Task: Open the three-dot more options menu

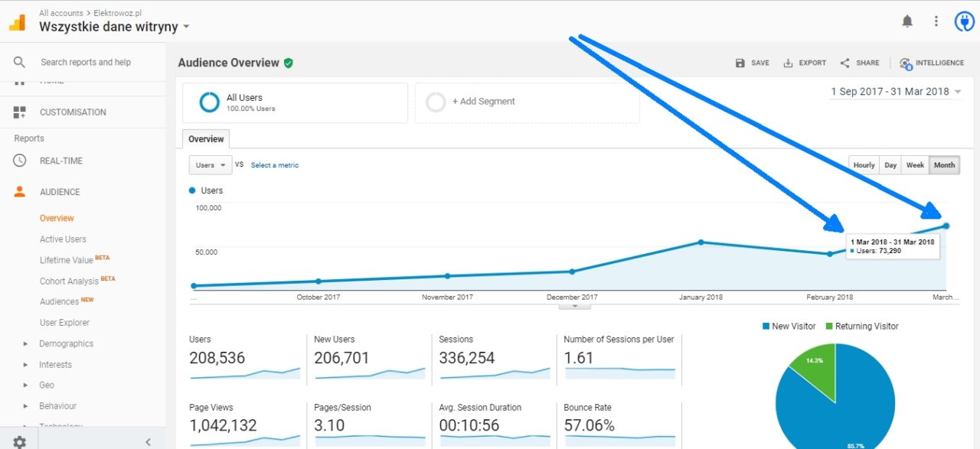Action: click(x=936, y=21)
